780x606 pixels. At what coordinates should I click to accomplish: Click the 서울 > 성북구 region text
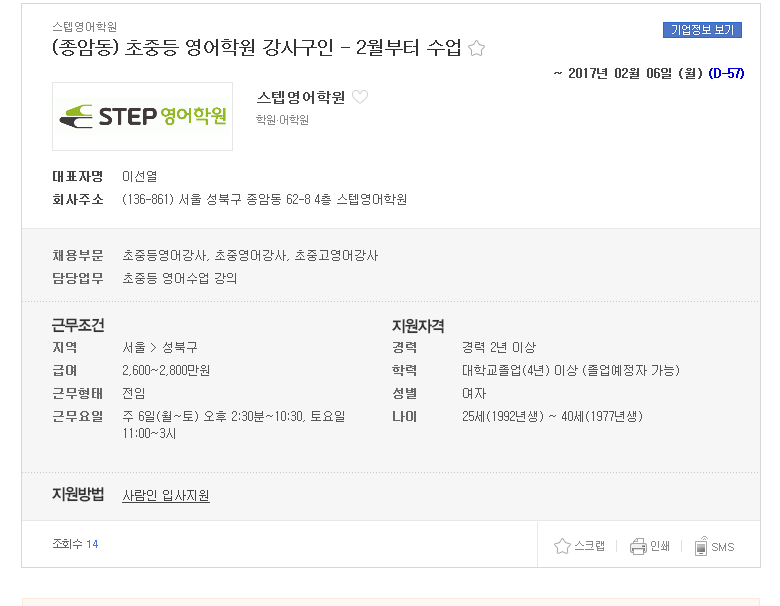(160, 347)
